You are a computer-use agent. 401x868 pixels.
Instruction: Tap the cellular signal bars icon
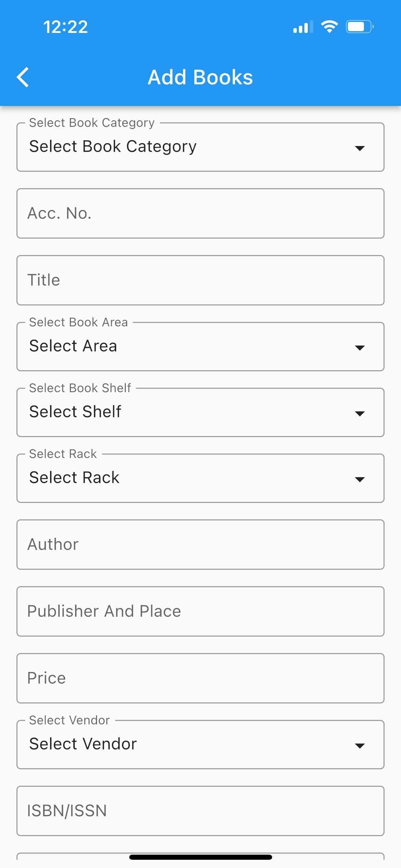pyautogui.click(x=303, y=27)
